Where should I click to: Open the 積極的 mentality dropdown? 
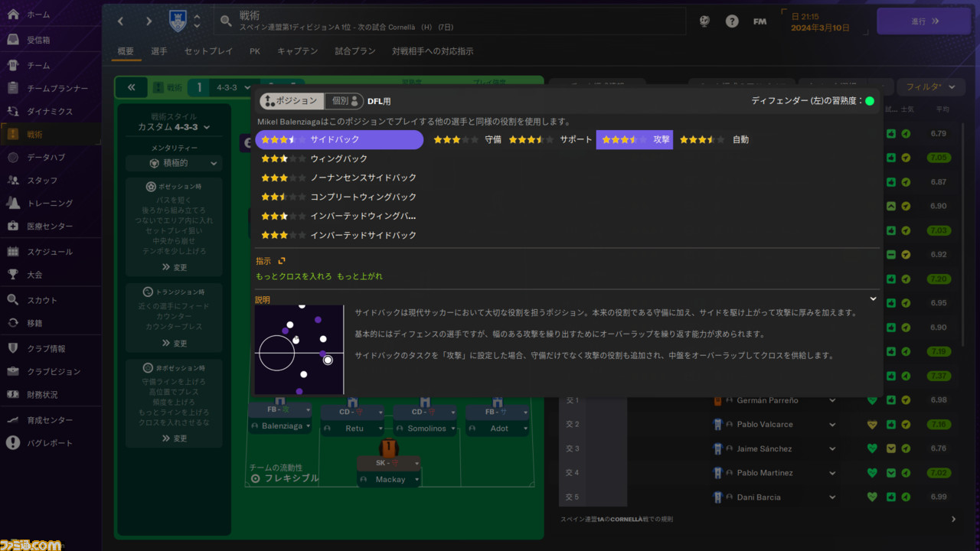[174, 163]
